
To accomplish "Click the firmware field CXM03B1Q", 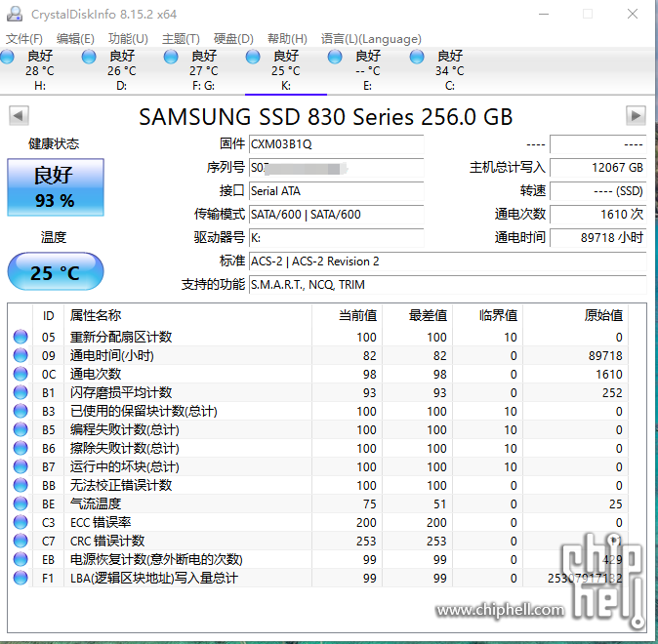I will tap(336, 144).
